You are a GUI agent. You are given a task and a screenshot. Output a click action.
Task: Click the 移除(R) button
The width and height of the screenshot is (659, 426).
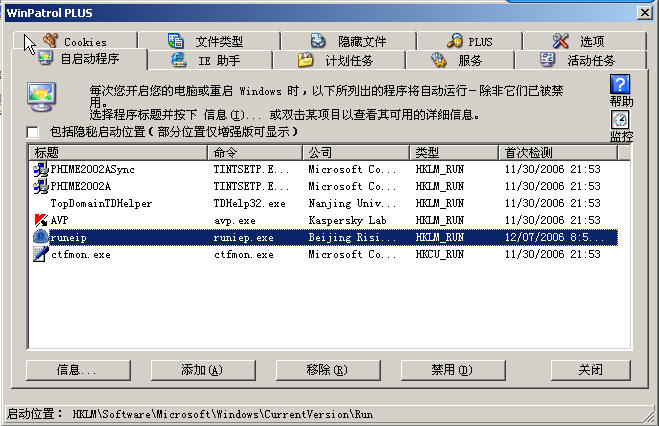pyautogui.click(x=328, y=370)
